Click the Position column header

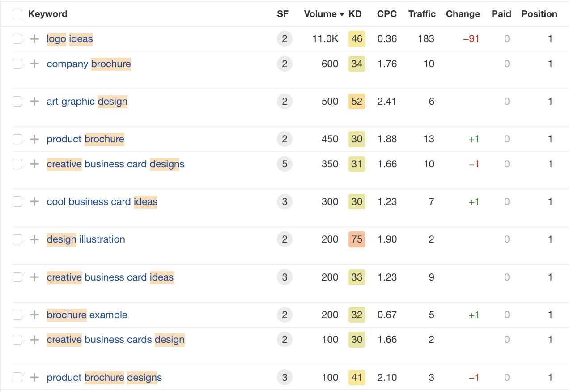click(539, 14)
